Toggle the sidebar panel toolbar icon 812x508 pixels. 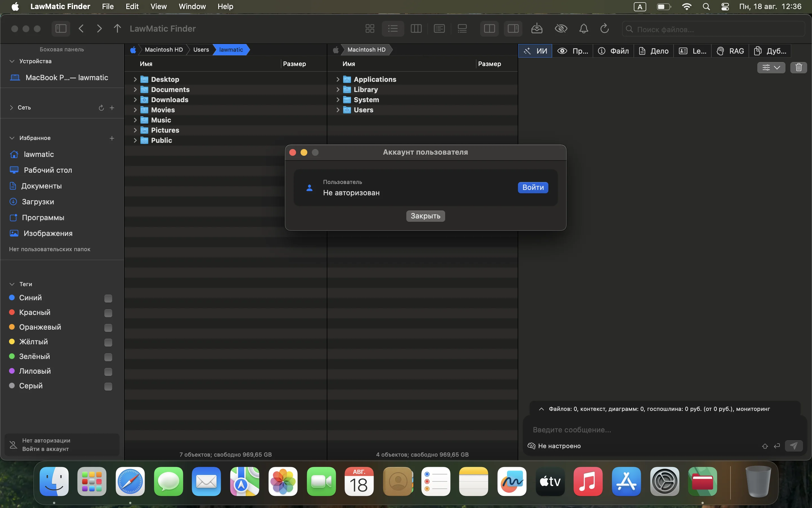pyautogui.click(x=61, y=29)
